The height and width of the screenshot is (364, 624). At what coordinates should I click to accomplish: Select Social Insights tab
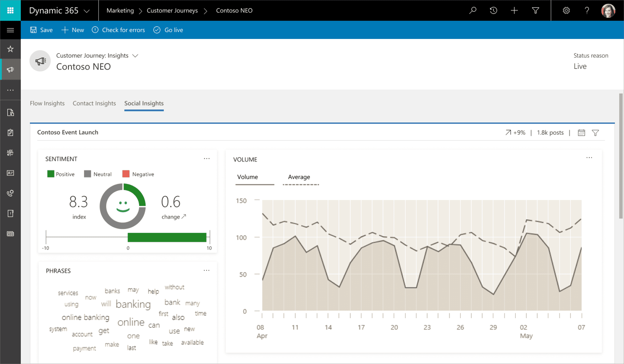pyautogui.click(x=144, y=103)
